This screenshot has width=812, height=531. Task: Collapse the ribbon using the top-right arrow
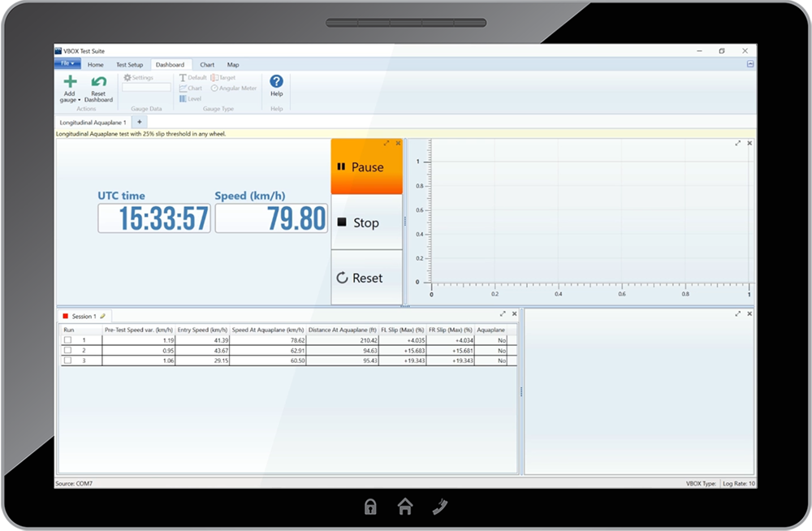[749, 63]
